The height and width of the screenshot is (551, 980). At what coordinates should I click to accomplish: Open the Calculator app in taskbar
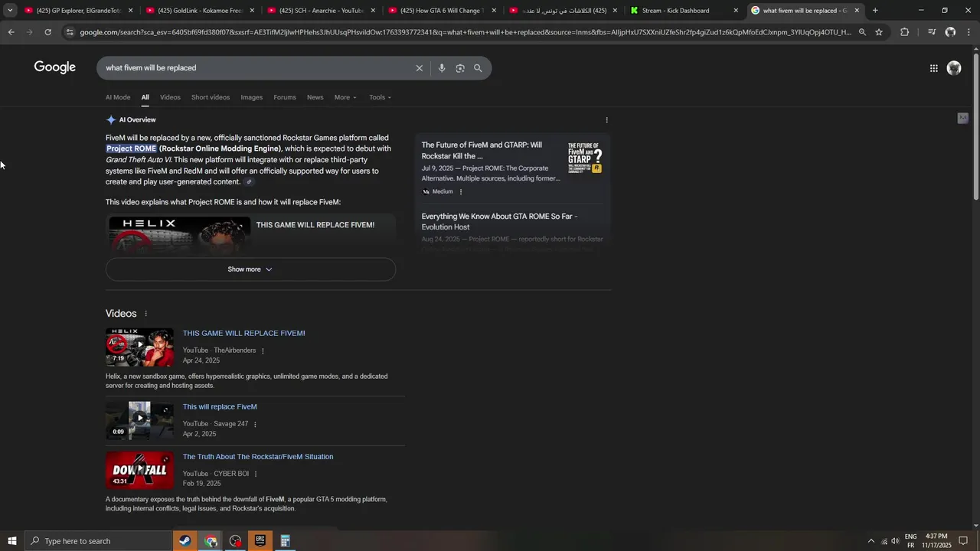coord(285,541)
